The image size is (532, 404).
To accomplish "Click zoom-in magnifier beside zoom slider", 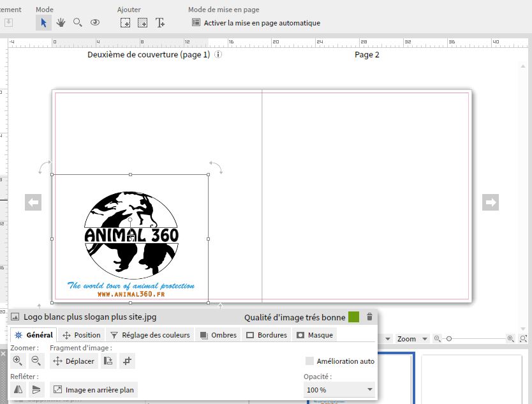I will tap(510, 338).
